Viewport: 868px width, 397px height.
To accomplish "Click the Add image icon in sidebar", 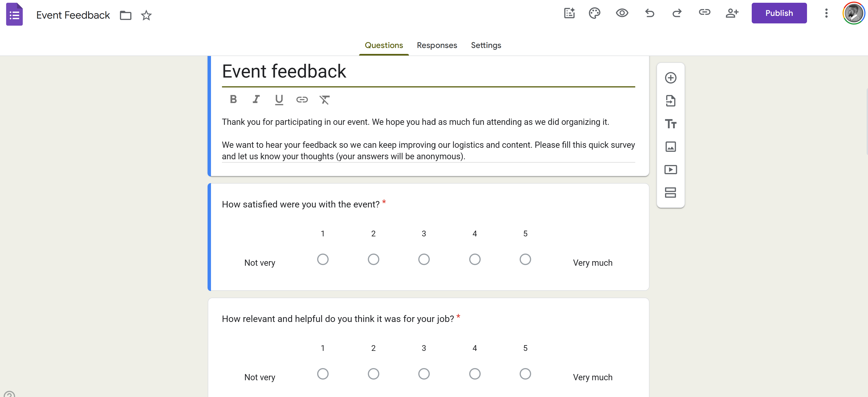I will click(670, 147).
